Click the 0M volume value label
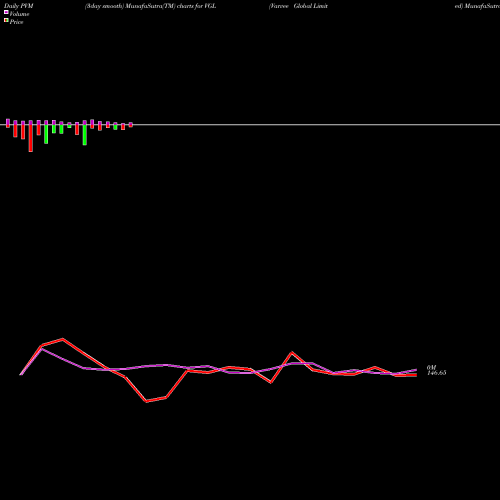The height and width of the screenshot is (500, 500). pyautogui.click(x=431, y=367)
